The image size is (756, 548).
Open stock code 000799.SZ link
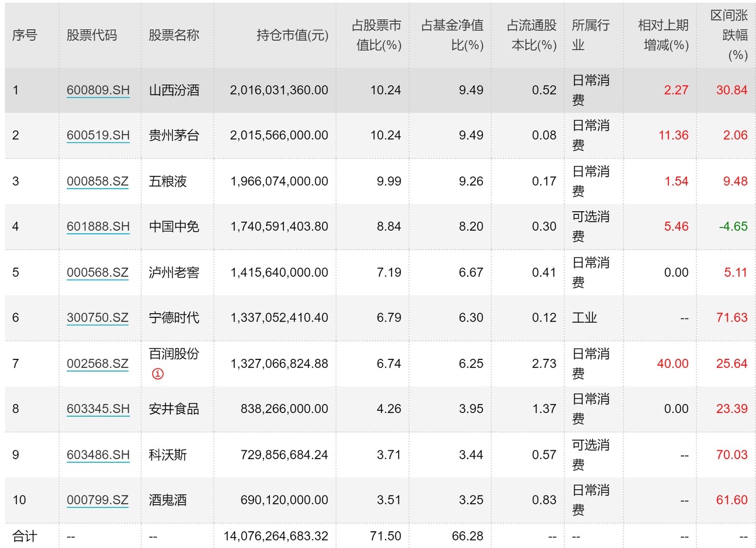click(98, 500)
